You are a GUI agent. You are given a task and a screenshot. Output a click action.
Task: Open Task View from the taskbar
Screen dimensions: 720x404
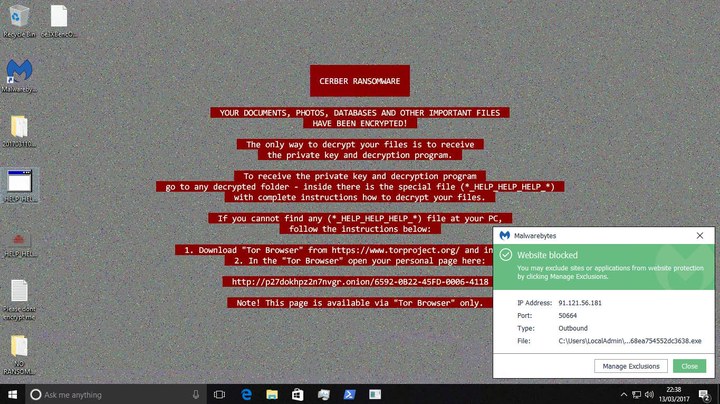click(x=219, y=394)
